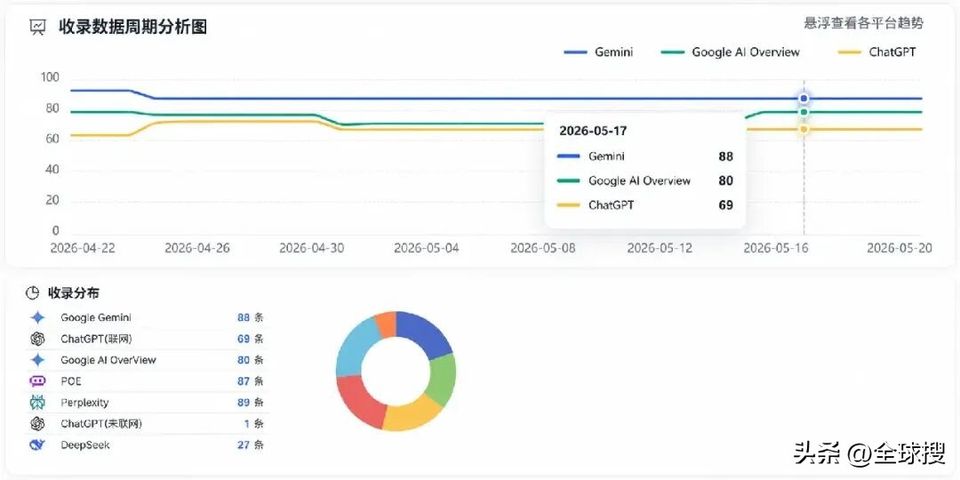
Task: Select the small orange donut chart segment
Action: (x=387, y=323)
